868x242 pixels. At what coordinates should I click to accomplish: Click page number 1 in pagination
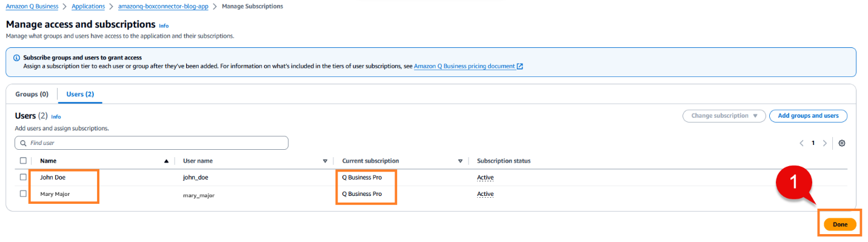[813, 143]
